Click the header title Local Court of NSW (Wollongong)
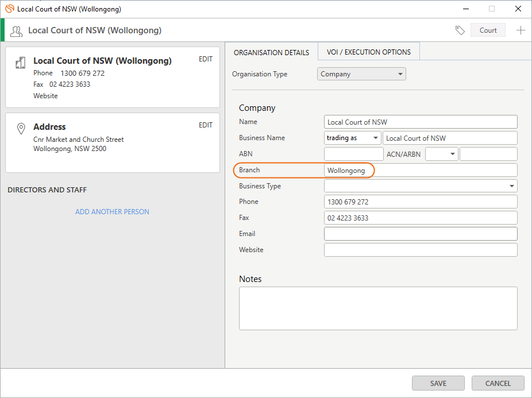This screenshot has height=398, width=532. pyautogui.click(x=95, y=30)
